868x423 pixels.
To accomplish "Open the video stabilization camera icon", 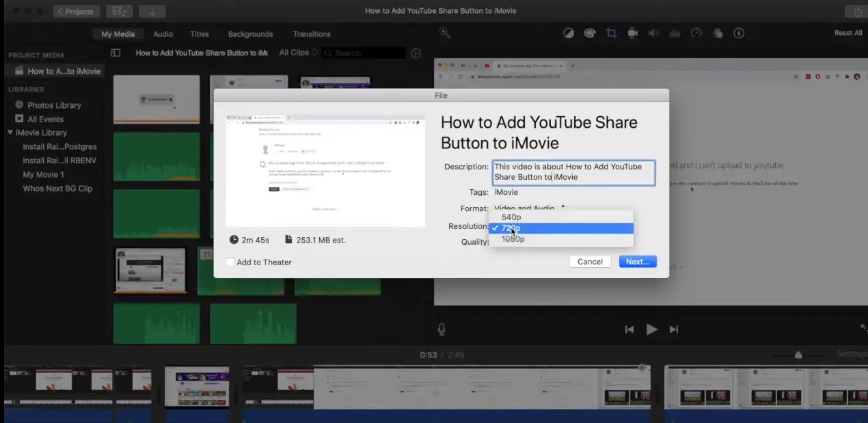I will [x=633, y=33].
